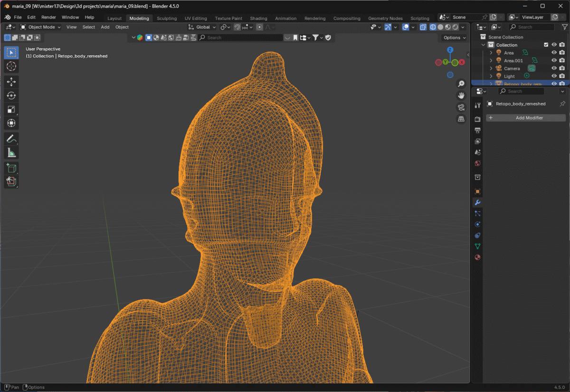
Task: Activate the Move tool
Action: (11, 82)
